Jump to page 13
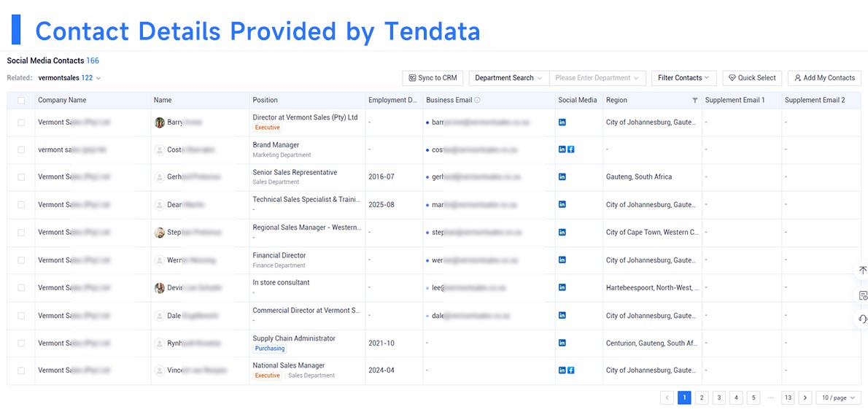 [788, 397]
